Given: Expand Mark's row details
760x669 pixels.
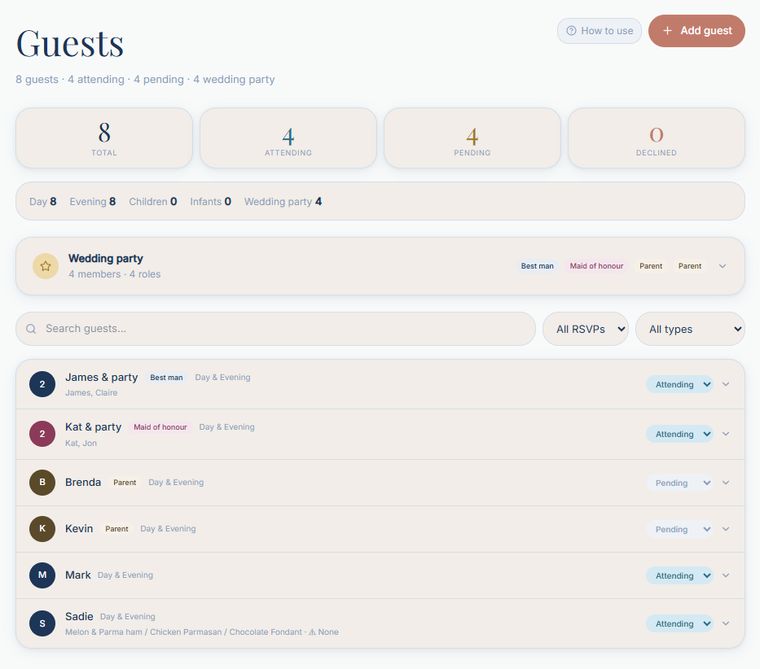Looking at the screenshot, I should pyautogui.click(x=726, y=575).
